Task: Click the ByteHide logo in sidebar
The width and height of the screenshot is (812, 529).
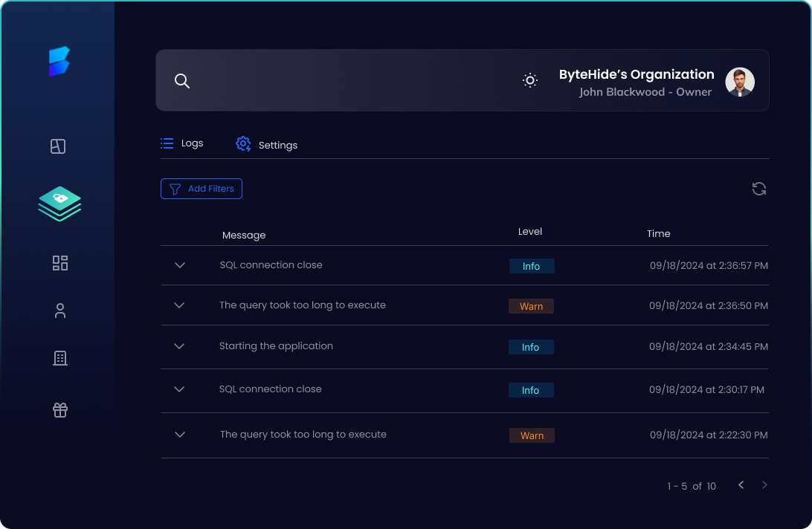Action: click(59, 62)
